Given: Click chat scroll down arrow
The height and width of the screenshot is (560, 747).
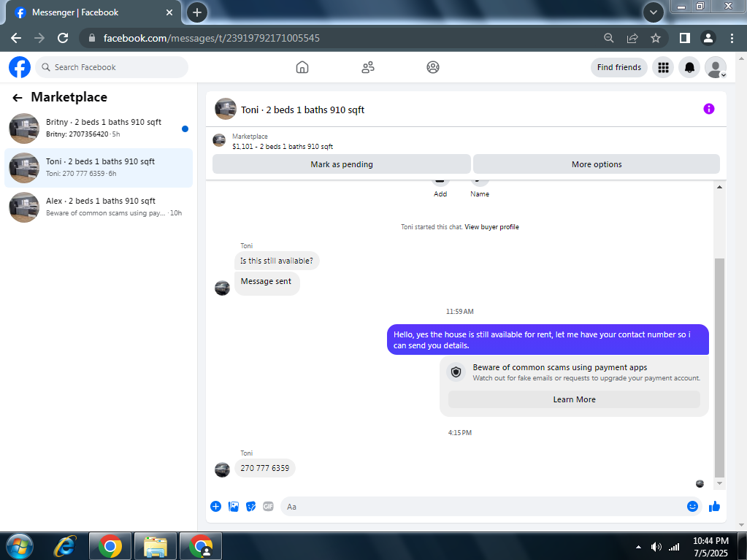Looking at the screenshot, I should [719, 483].
